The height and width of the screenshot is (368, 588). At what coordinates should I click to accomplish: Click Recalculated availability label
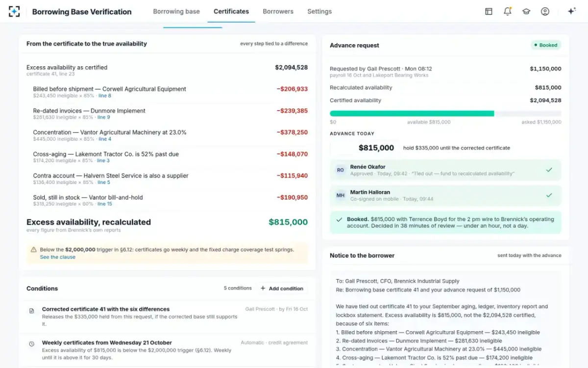tap(361, 87)
